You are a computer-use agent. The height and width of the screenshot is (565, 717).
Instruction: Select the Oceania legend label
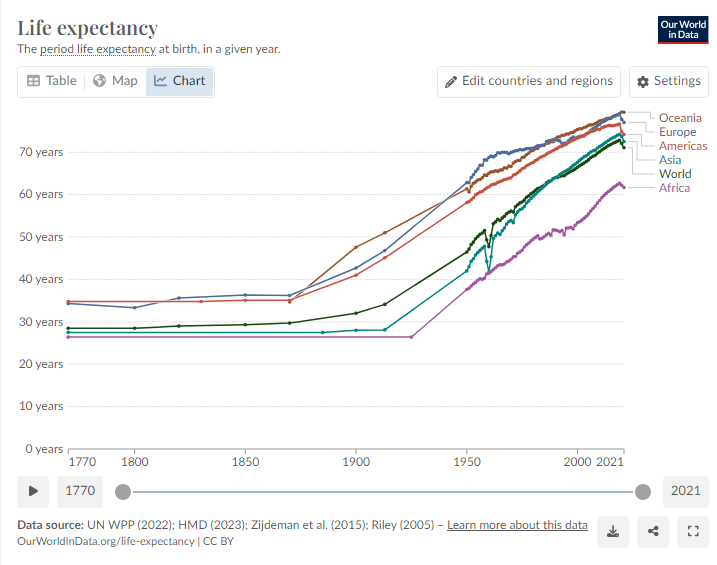click(680, 118)
